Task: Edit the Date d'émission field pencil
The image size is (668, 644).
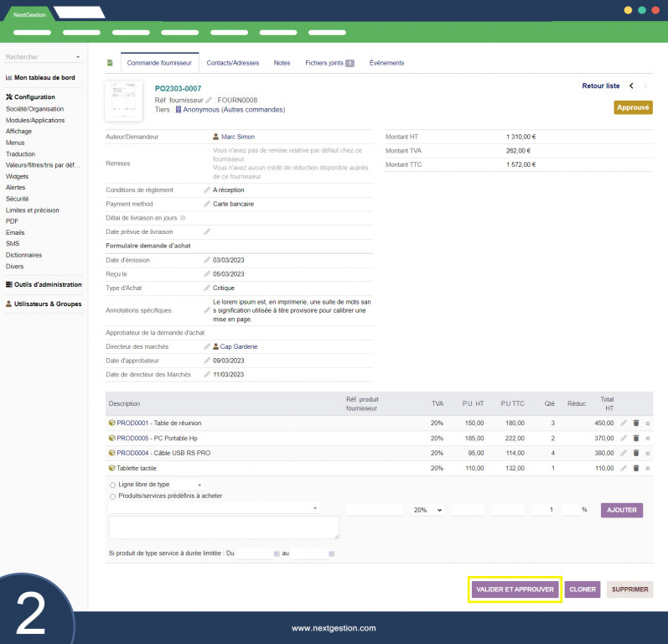Action: 207,260
